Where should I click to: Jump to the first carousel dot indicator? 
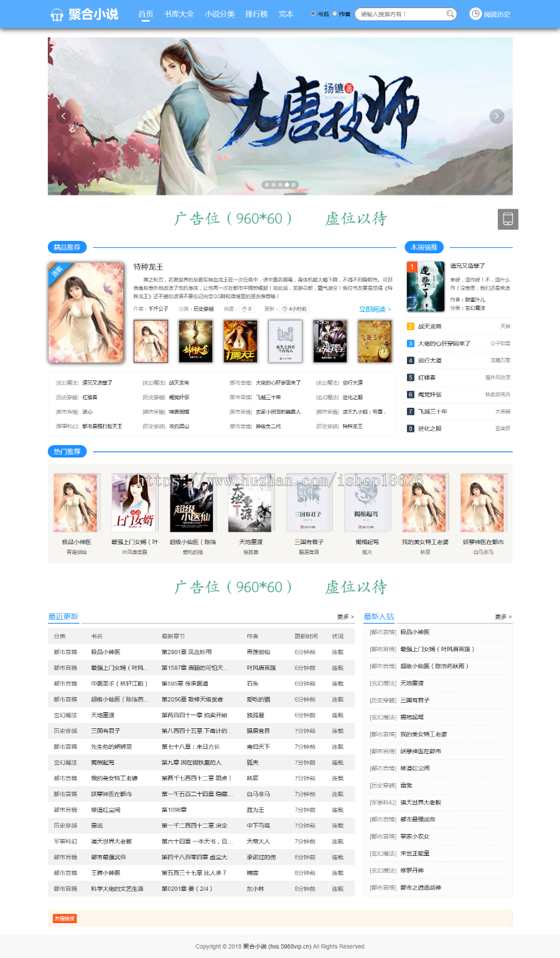tap(267, 185)
